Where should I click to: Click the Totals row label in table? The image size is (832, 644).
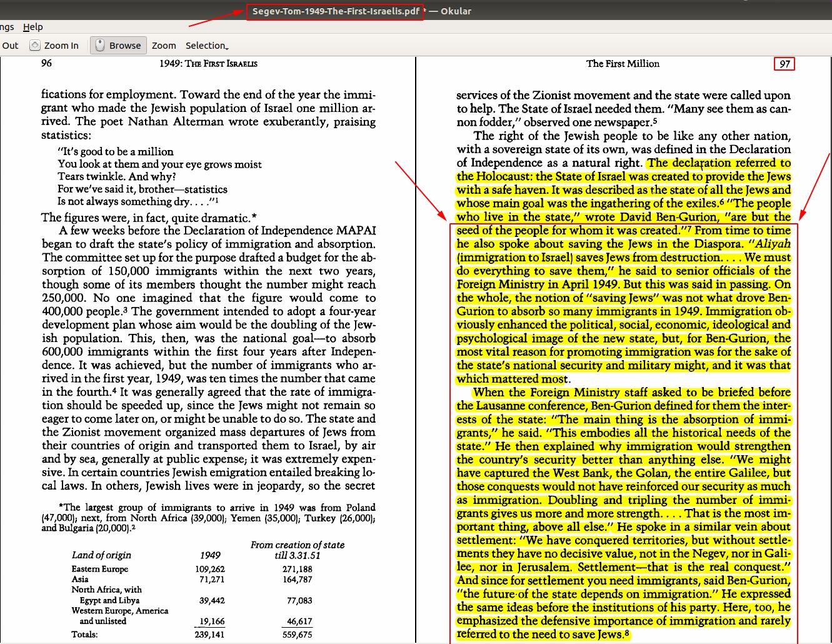tap(84, 634)
